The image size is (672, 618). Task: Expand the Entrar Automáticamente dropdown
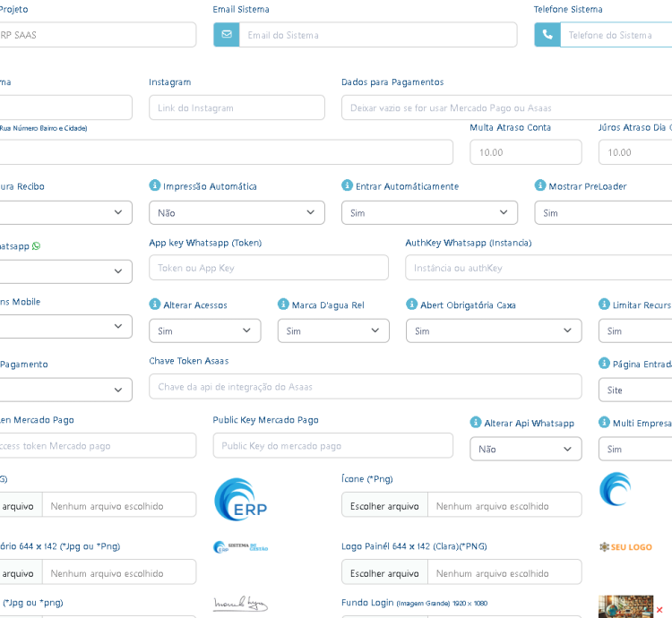[429, 213]
